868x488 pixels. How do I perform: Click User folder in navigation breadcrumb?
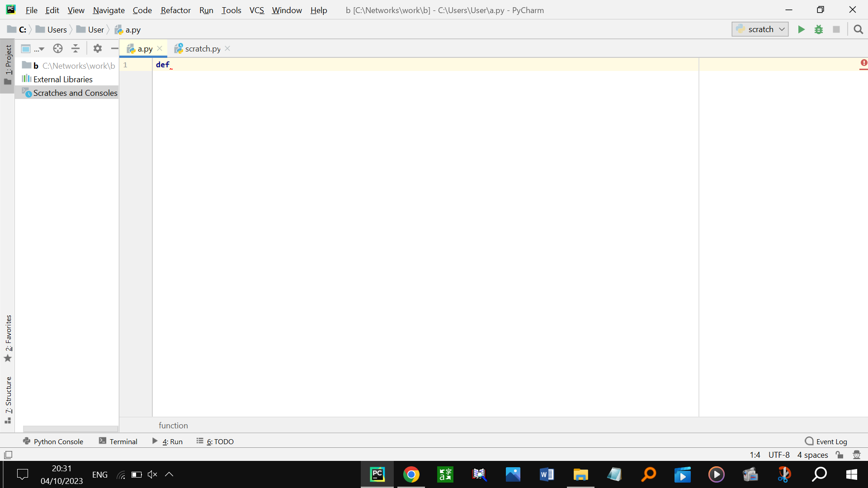(90, 29)
